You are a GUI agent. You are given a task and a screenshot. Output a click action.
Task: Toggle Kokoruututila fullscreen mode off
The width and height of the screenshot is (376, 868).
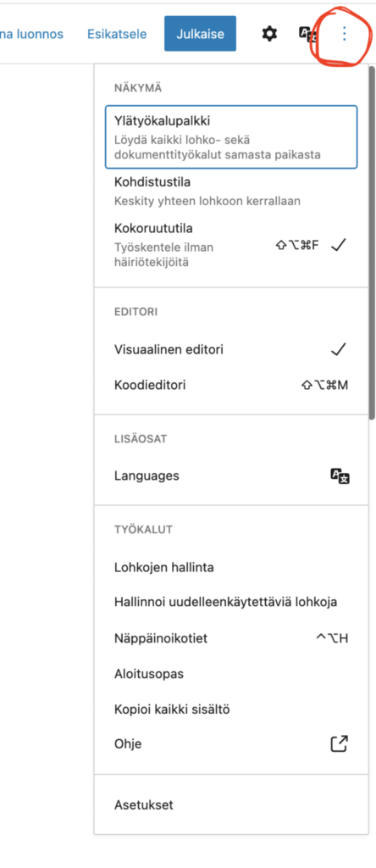(x=231, y=244)
